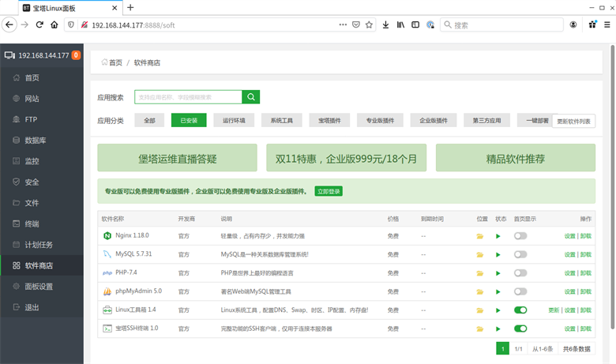Open the 安全 security sidebar item
The image size is (616, 364).
point(42,182)
